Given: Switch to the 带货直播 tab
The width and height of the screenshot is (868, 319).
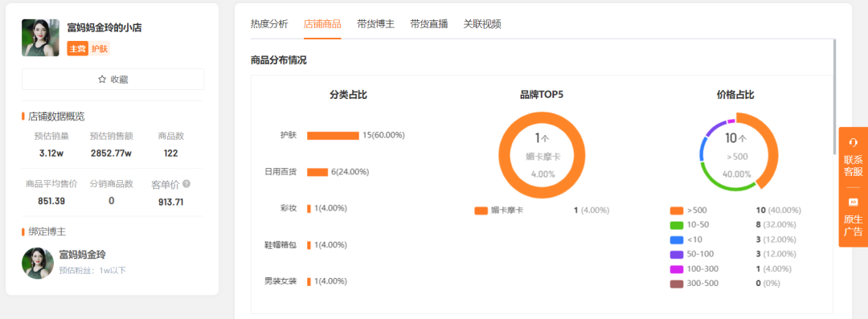Looking at the screenshot, I should tap(428, 24).
